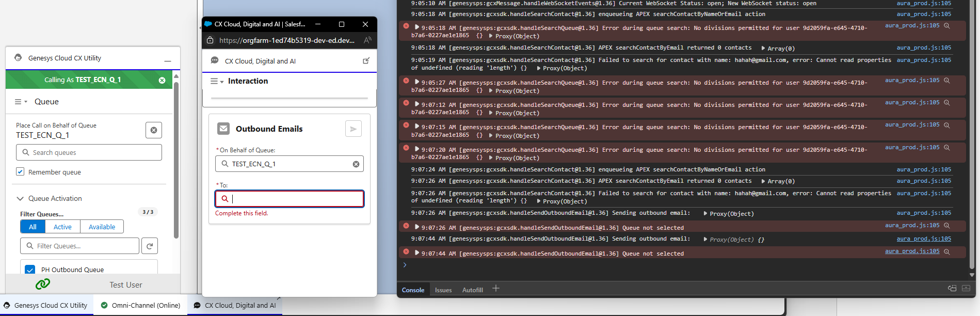
Task: Switch to the Autofill tab in DevTools
Action: pos(473,290)
